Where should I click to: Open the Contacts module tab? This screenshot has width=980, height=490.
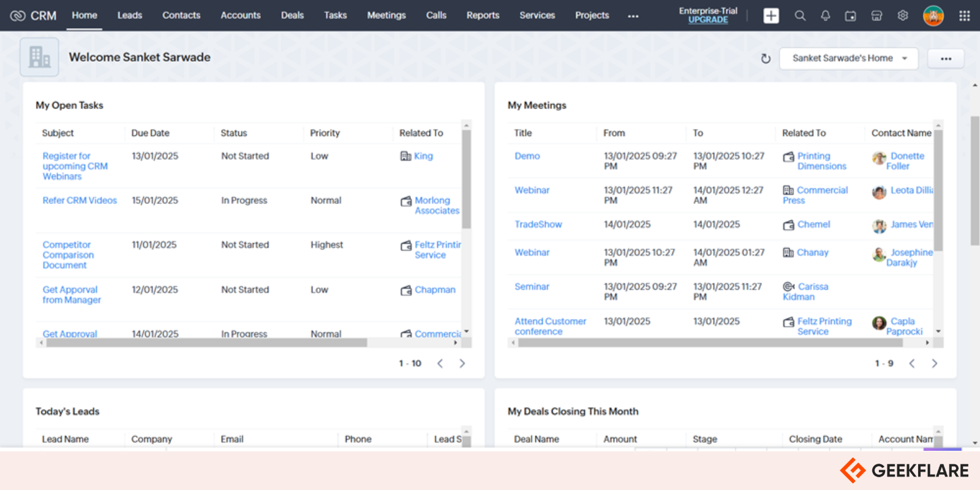click(181, 15)
